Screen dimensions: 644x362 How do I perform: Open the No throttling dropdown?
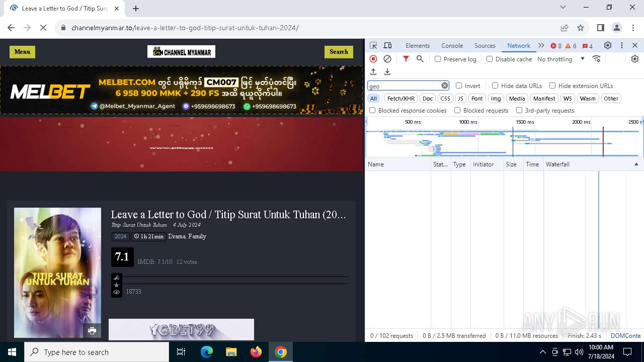pos(561,59)
